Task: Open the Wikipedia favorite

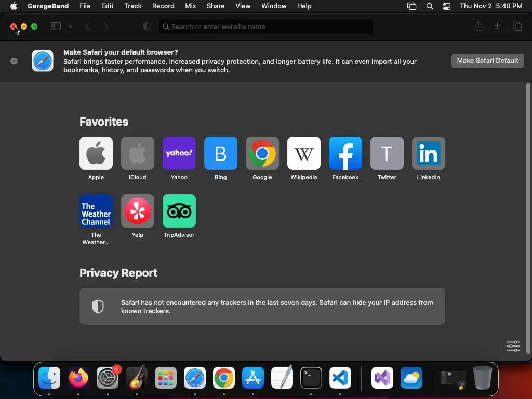Action: click(x=303, y=153)
